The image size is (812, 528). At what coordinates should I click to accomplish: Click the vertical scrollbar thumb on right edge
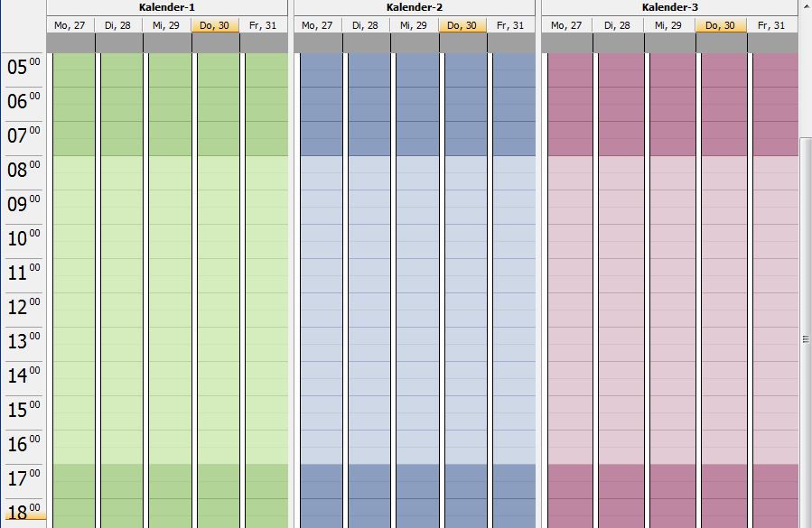click(805, 338)
